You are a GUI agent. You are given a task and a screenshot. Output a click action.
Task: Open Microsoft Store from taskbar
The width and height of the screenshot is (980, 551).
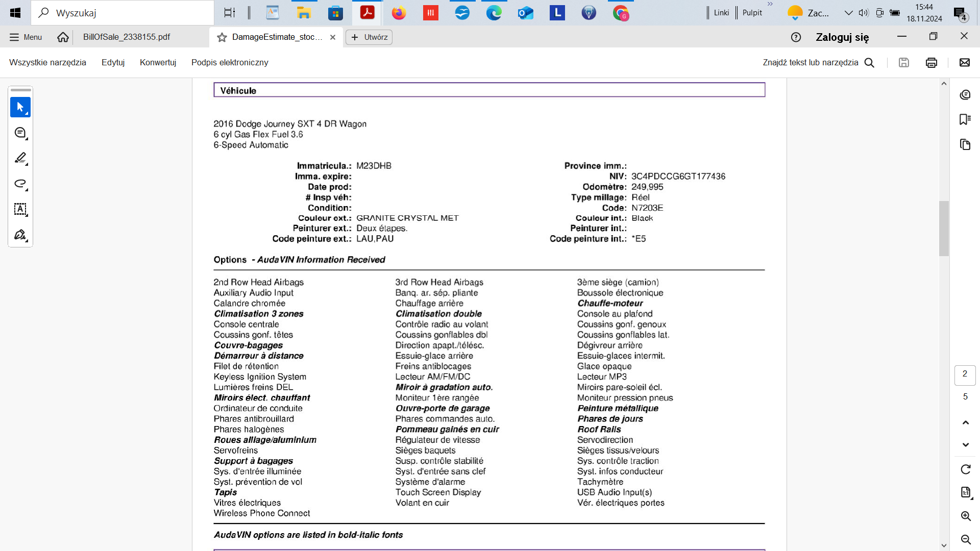pyautogui.click(x=335, y=13)
